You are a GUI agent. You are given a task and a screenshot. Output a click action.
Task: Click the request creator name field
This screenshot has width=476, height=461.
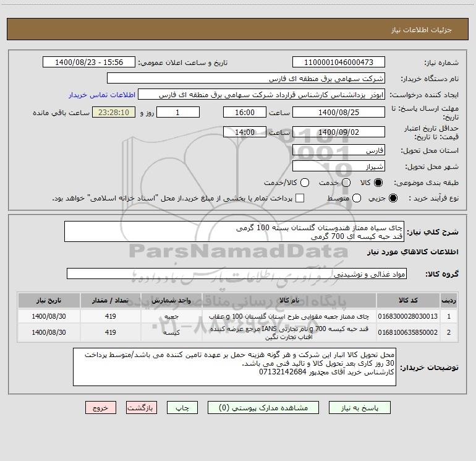click(x=261, y=95)
